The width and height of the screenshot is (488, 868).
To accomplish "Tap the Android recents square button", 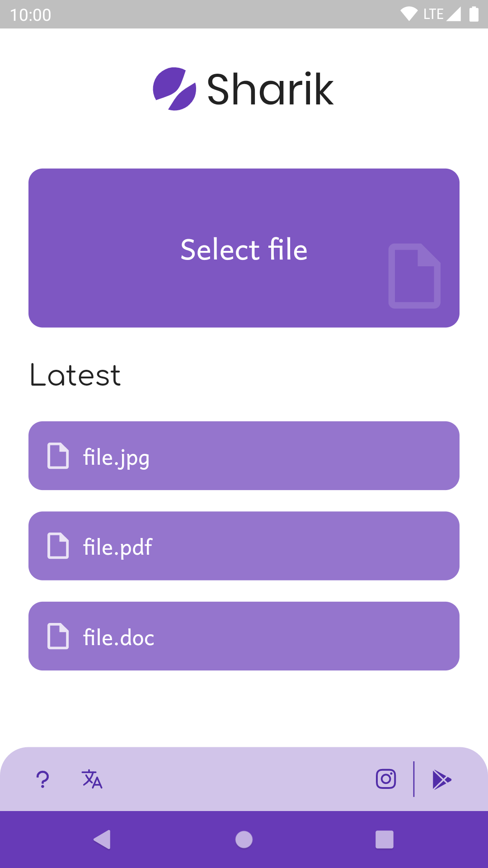I will coord(385,840).
